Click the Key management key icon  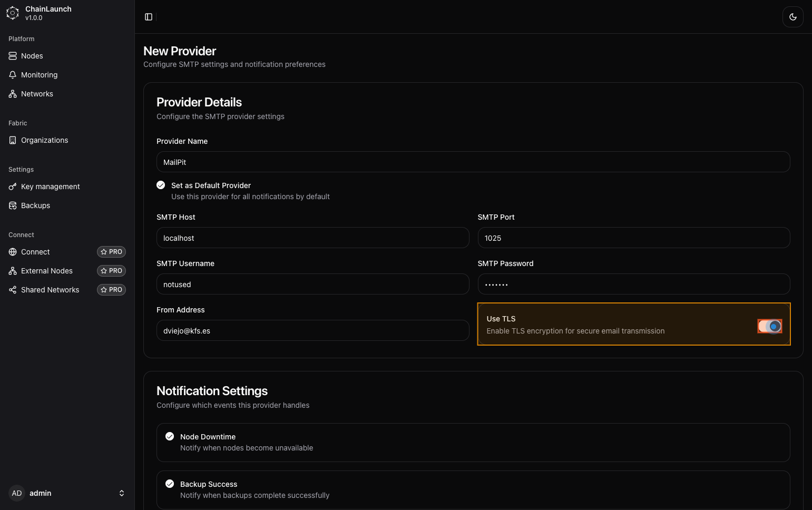coord(13,187)
